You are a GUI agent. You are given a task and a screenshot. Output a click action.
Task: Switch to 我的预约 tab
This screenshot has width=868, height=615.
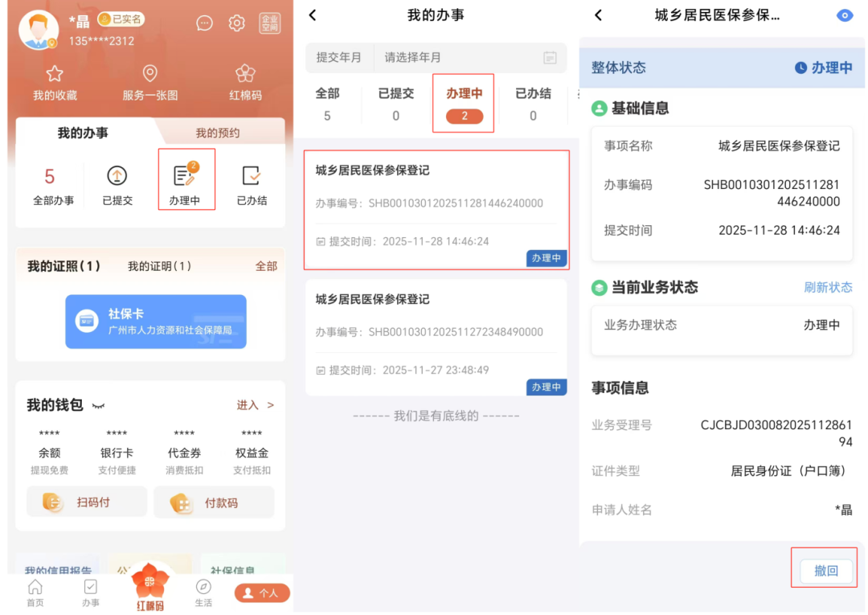coord(218,133)
